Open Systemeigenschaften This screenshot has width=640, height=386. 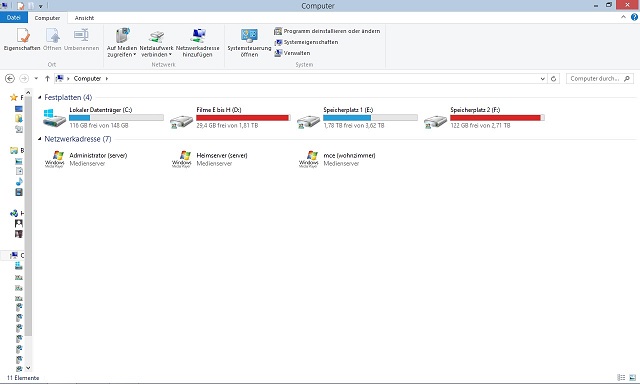[x=306, y=42]
